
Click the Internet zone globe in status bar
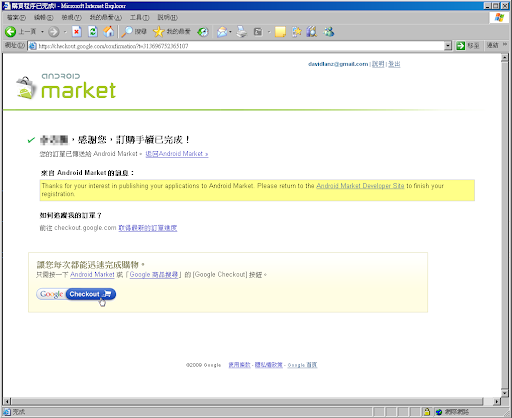coord(439,412)
